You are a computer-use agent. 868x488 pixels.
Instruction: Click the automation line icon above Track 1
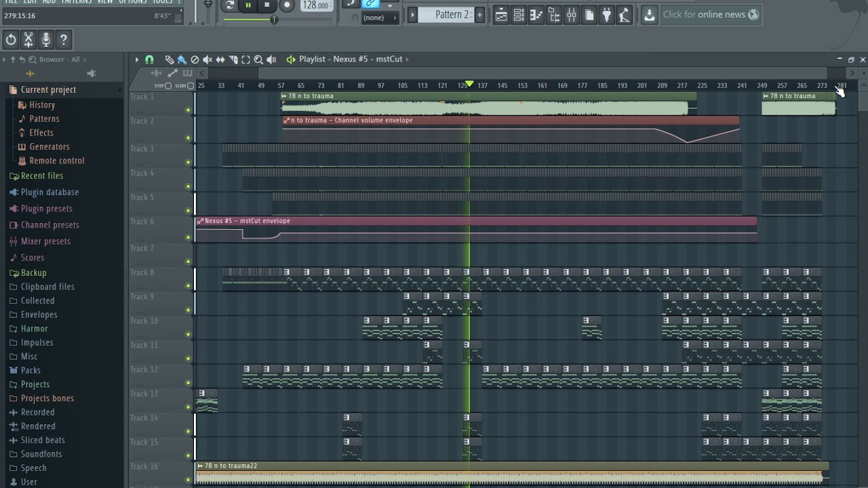pyautogui.click(x=172, y=73)
